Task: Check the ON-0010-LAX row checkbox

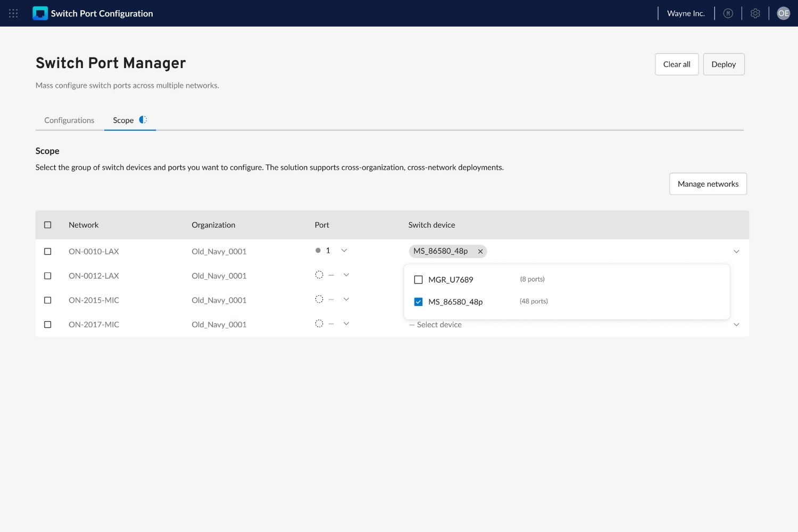Action: click(x=48, y=252)
